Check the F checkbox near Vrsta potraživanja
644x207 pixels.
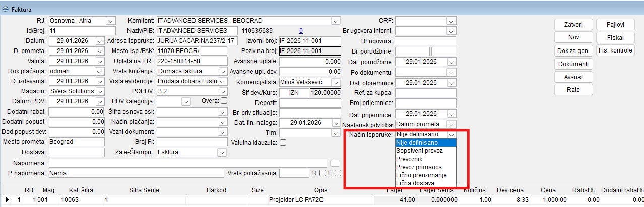pos(338,173)
